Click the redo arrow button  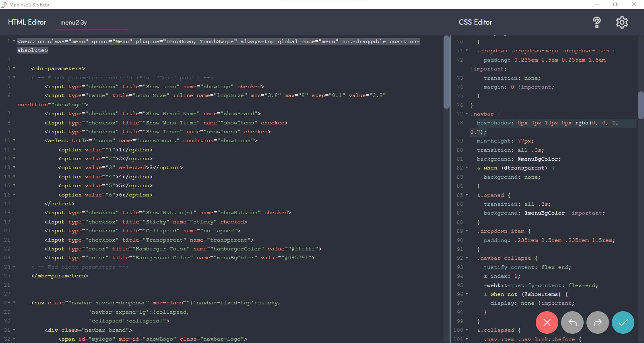[598, 322]
